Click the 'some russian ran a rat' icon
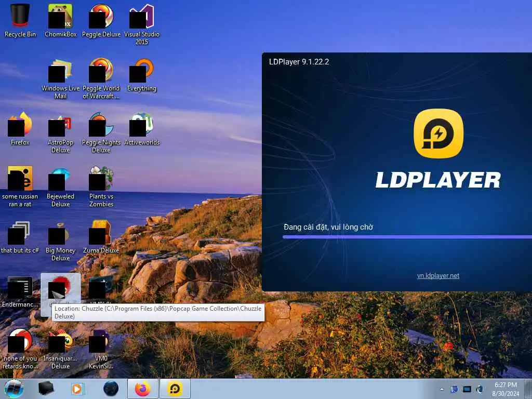The width and height of the screenshot is (532, 399). [20, 187]
